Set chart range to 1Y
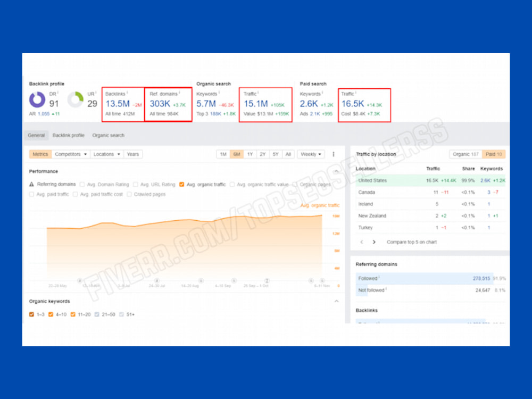Screen dimensions: 532x399 coord(250,154)
